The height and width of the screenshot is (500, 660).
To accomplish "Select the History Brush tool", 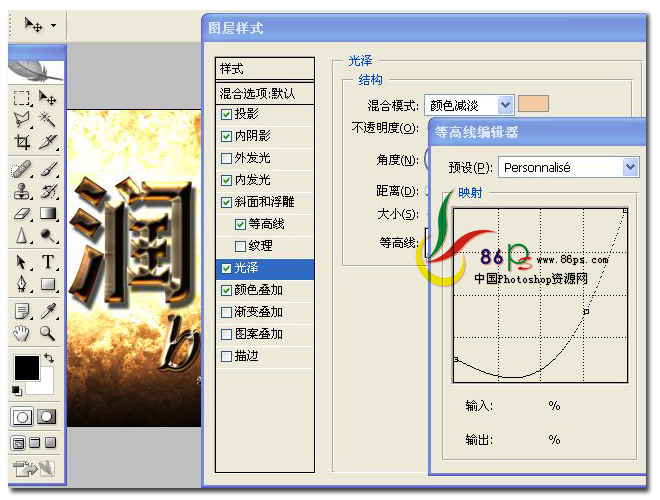I will [x=48, y=191].
